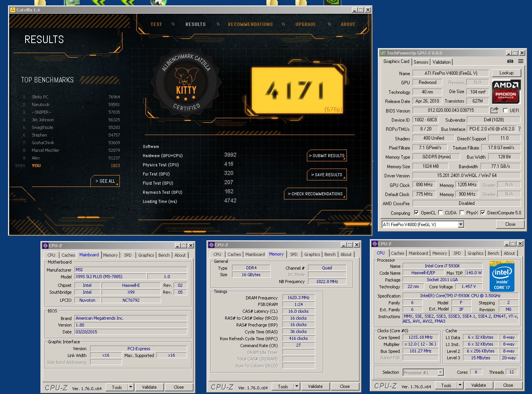Click the Narutoxik benchmark entry
The width and height of the screenshot is (532, 394).
pos(71,105)
